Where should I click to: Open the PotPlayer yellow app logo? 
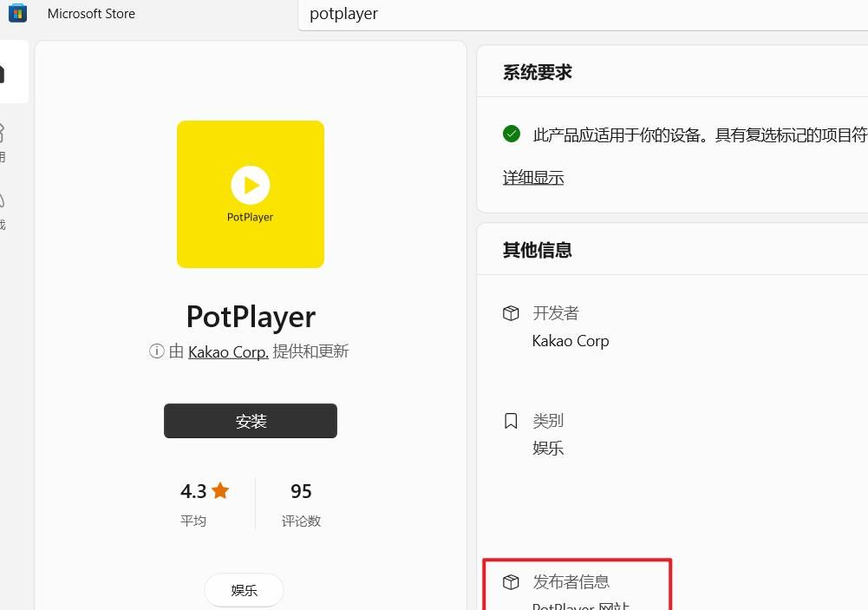coord(251,194)
